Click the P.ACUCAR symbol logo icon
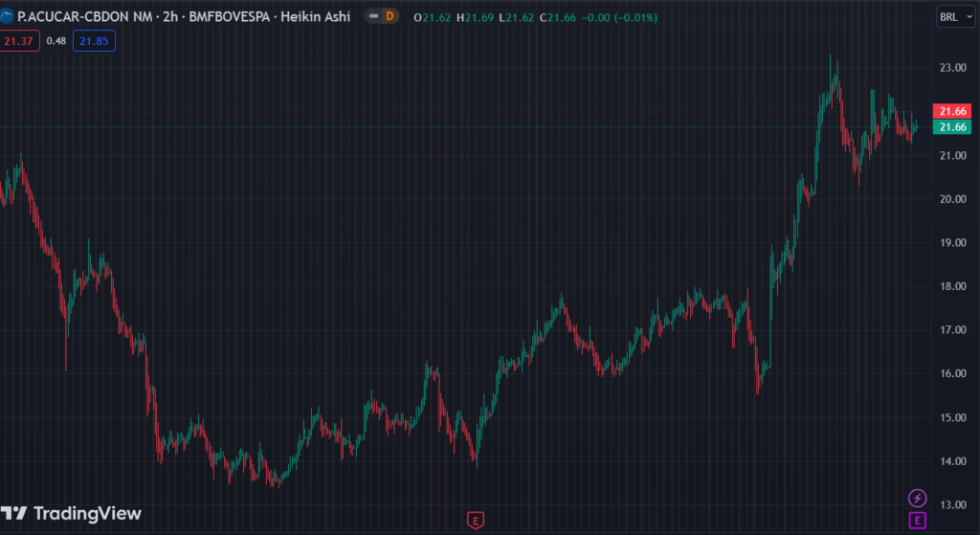This screenshot has height=535, width=980. tap(7, 17)
